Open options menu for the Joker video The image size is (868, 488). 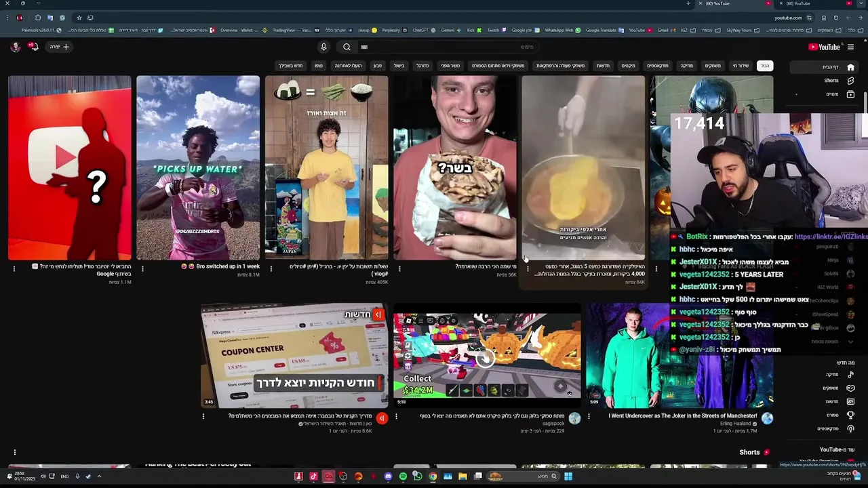point(589,416)
